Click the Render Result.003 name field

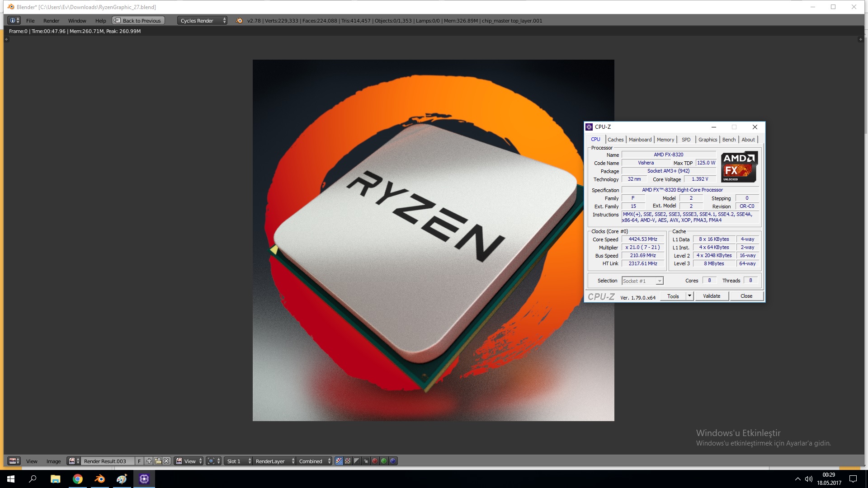[108, 461]
